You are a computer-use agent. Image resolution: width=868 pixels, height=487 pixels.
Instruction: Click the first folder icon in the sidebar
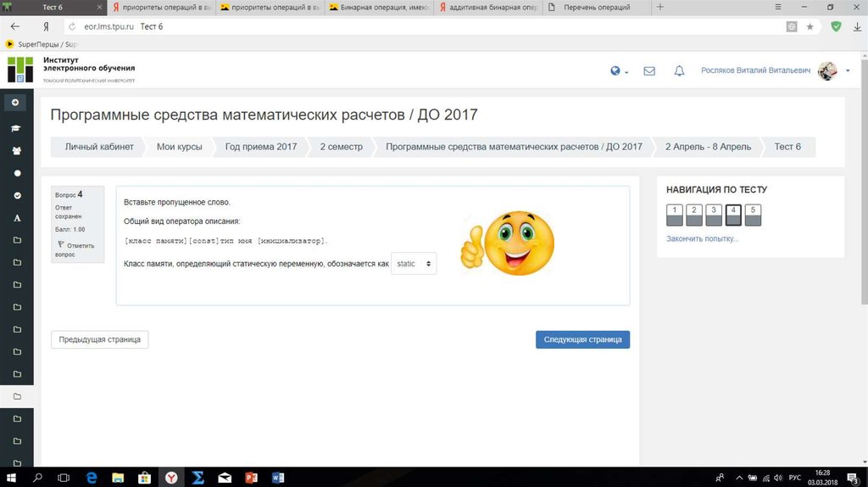[x=17, y=240]
